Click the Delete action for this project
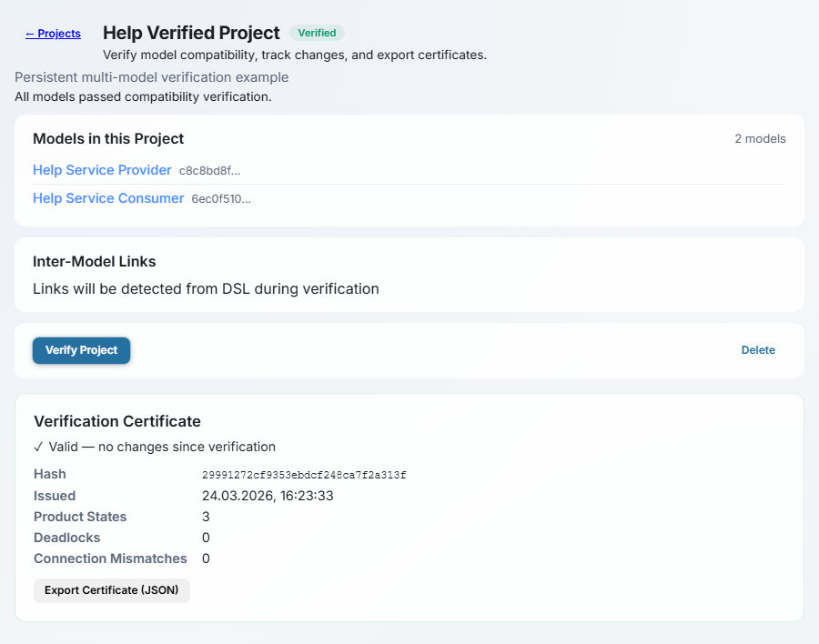819x644 pixels. (757, 350)
